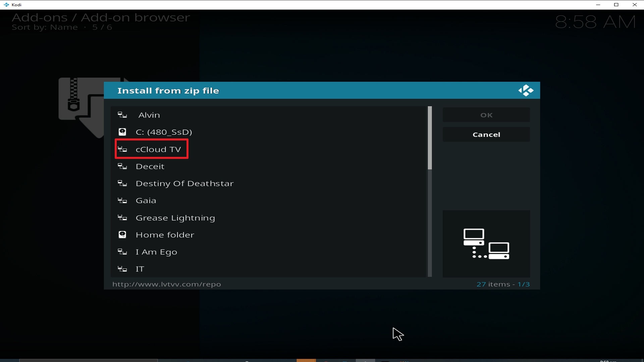Select the I Am Ego source

(268, 252)
